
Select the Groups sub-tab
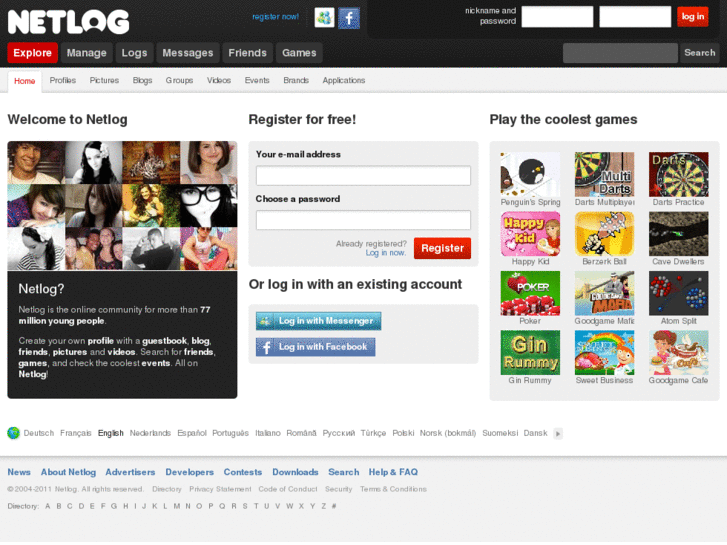point(179,80)
